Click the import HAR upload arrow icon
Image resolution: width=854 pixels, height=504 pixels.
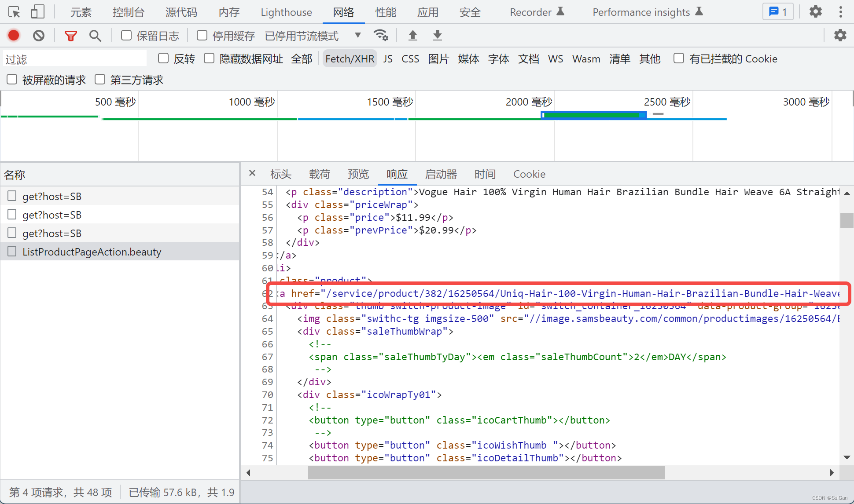412,35
